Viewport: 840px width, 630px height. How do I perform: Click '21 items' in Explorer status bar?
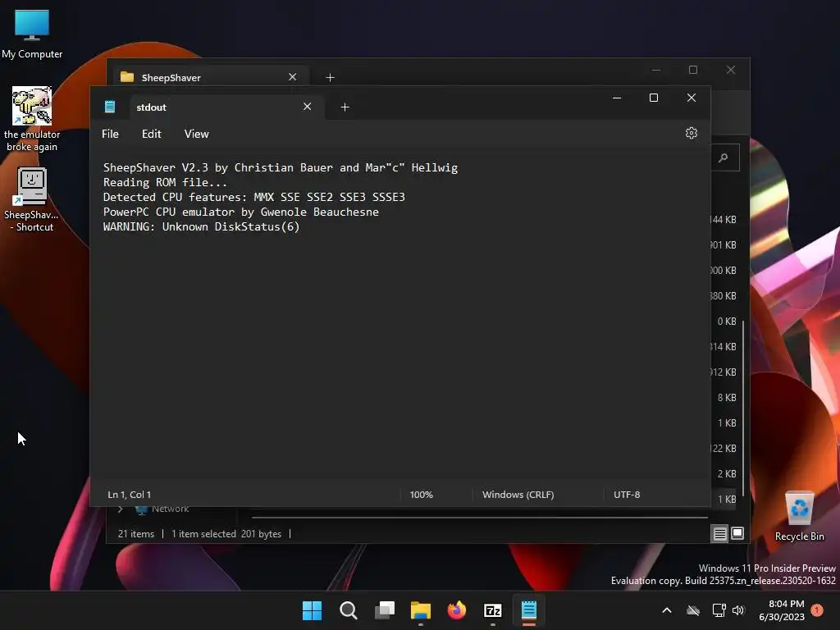click(x=136, y=533)
